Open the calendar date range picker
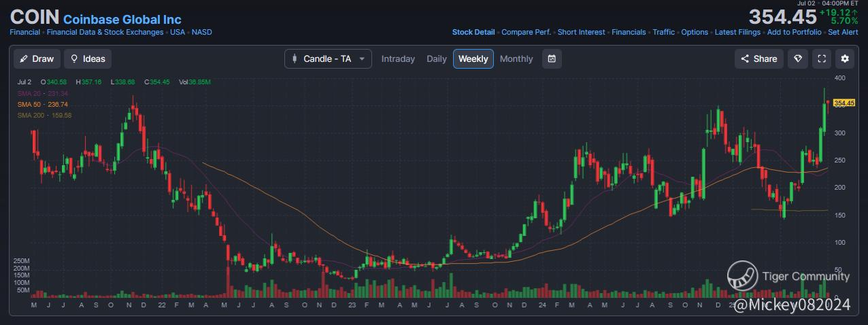 (x=552, y=58)
